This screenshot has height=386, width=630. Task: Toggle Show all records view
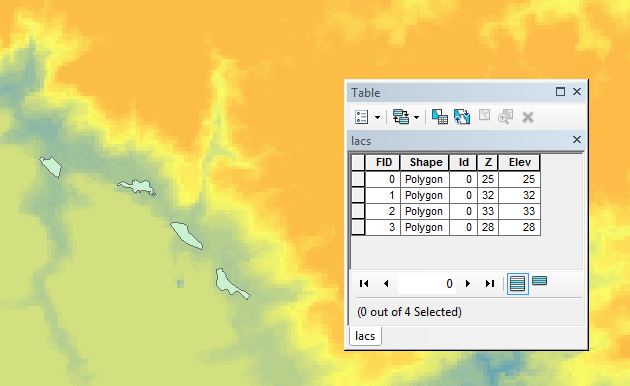(518, 284)
